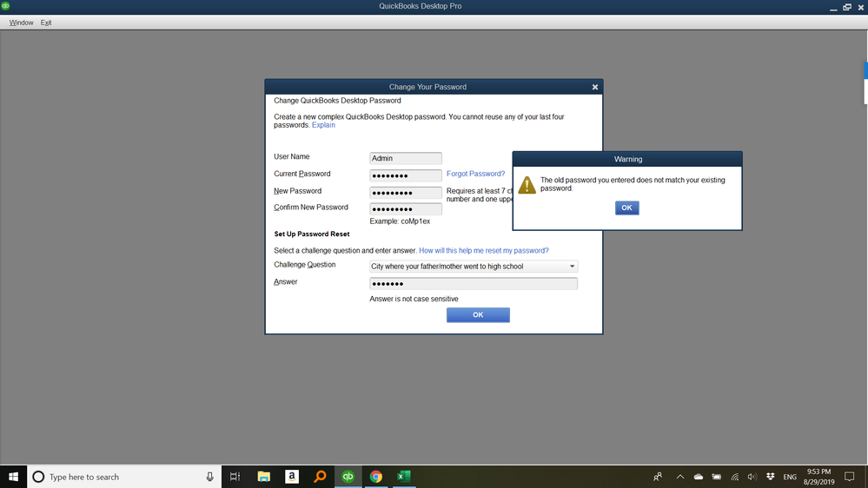This screenshot has width=868, height=488.
Task: Show hidden system tray icons
Action: click(x=680, y=477)
